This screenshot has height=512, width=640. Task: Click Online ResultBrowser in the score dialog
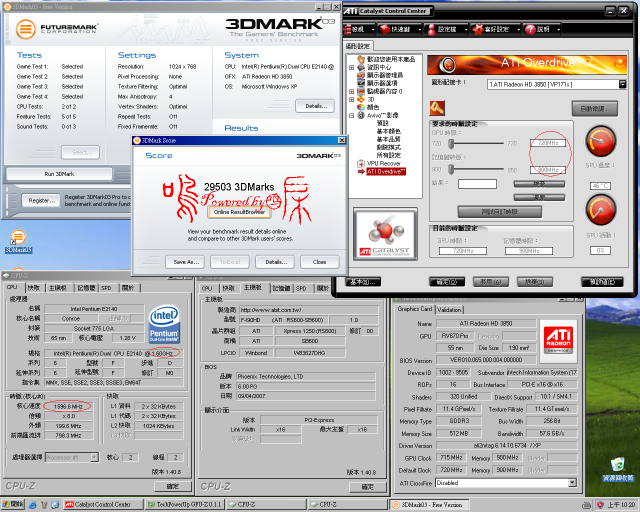[239, 212]
